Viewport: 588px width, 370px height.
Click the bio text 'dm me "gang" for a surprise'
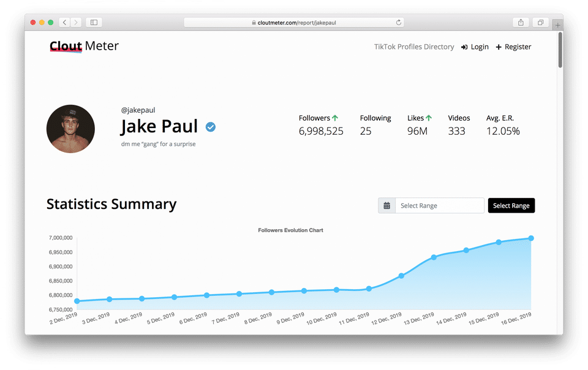[x=158, y=144]
